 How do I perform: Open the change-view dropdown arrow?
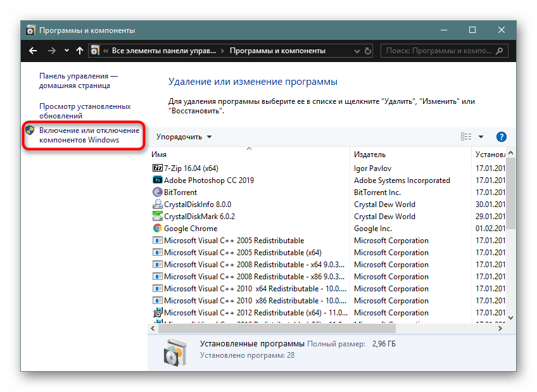(479, 136)
